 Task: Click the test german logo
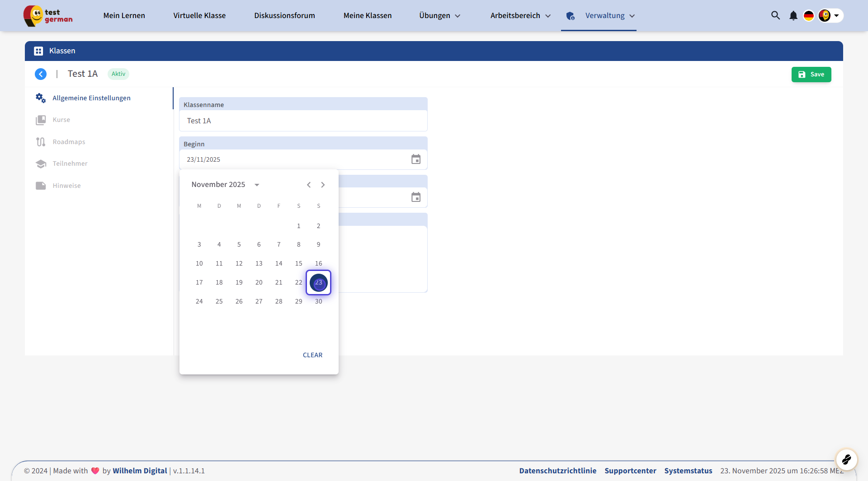point(48,16)
